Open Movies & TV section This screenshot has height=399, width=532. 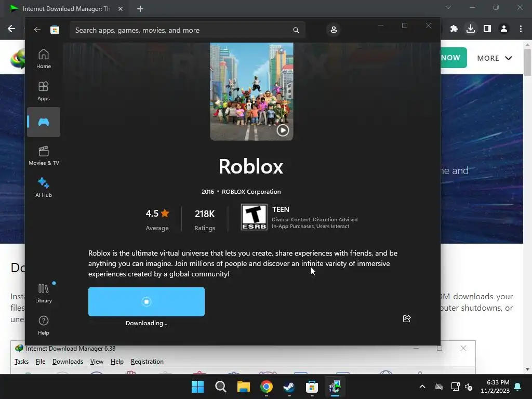click(44, 156)
